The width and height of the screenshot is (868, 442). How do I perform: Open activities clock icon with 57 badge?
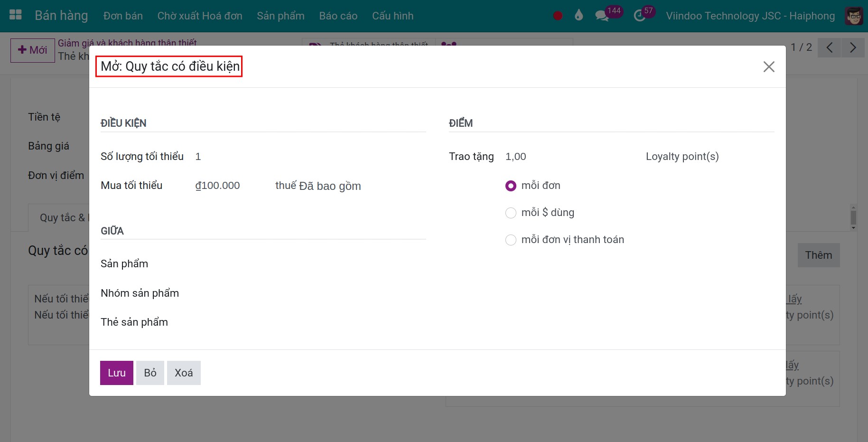tap(640, 16)
